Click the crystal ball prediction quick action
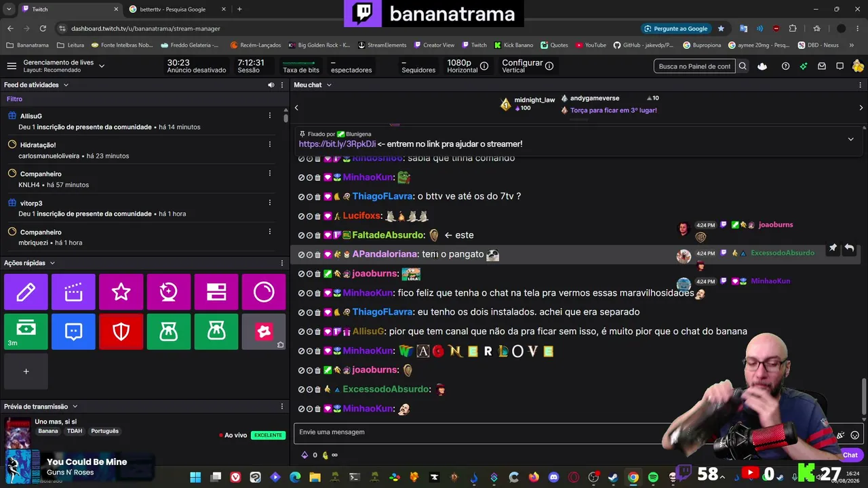868x488 pixels. [x=169, y=292]
